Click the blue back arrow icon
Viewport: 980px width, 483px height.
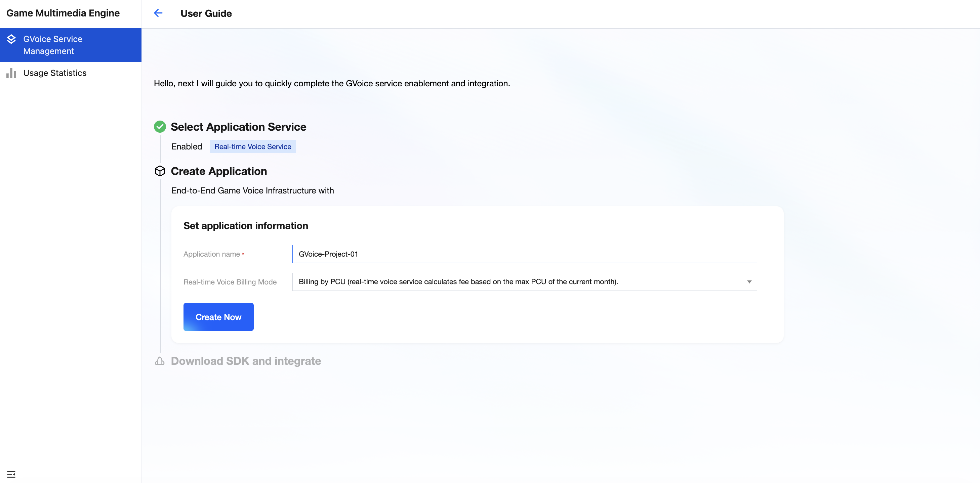coord(158,13)
